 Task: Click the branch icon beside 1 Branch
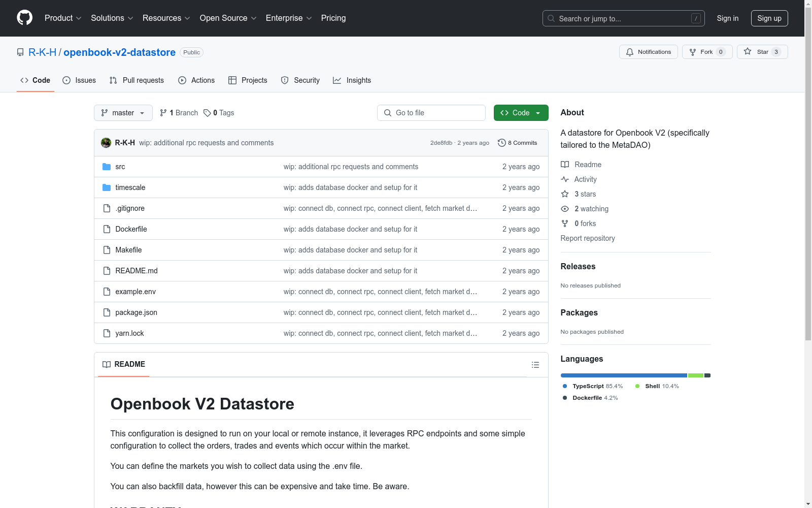(x=163, y=113)
